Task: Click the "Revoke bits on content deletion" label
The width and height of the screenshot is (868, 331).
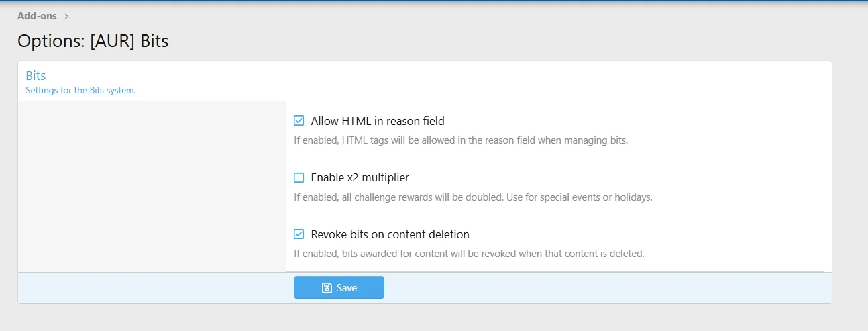Action: [390, 234]
